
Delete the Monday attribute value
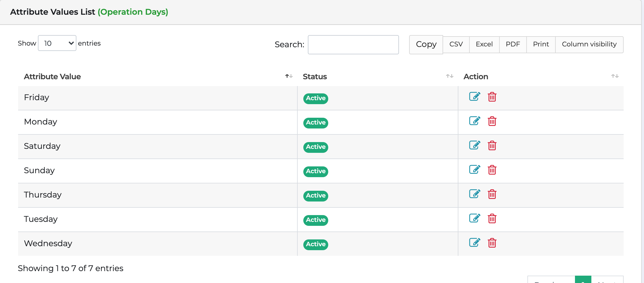coord(492,121)
